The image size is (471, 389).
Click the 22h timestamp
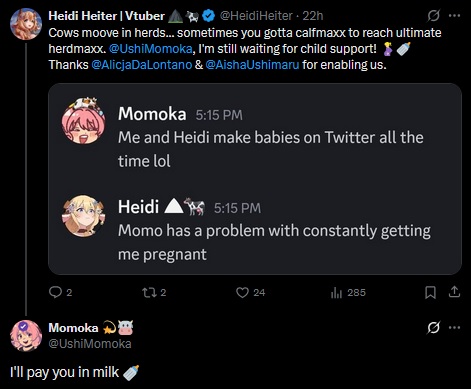(313, 16)
